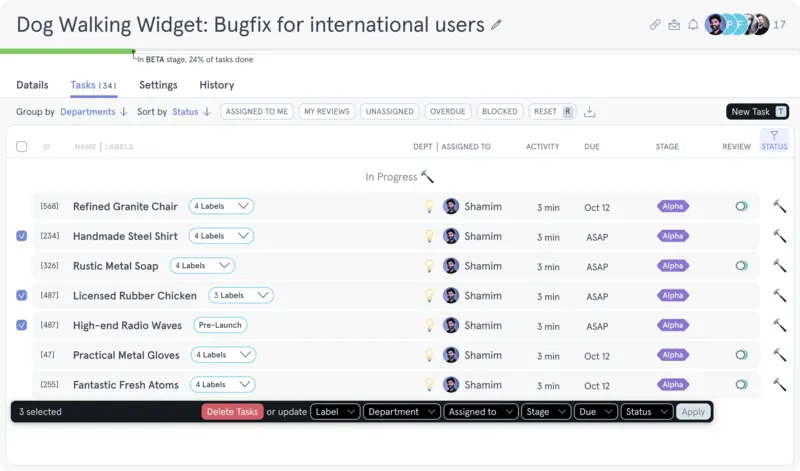The height and width of the screenshot is (471, 800).
Task: Click the Apply button in bulk bar
Action: coord(693,412)
